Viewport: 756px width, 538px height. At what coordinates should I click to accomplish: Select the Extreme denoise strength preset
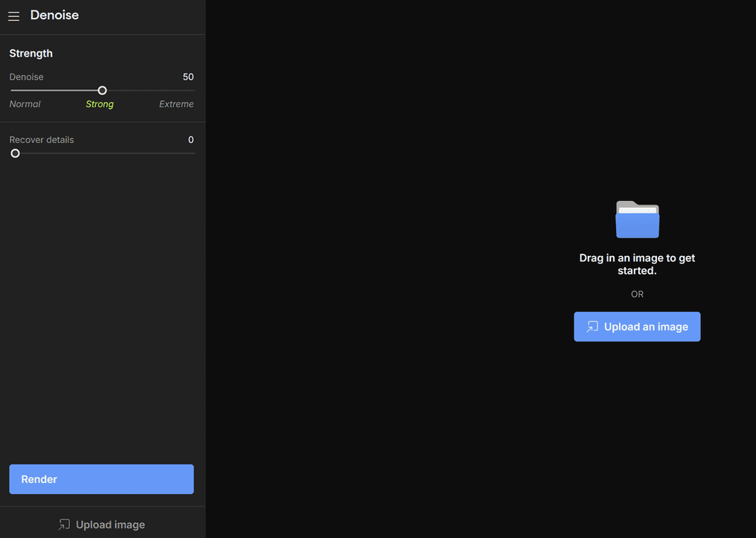(176, 104)
